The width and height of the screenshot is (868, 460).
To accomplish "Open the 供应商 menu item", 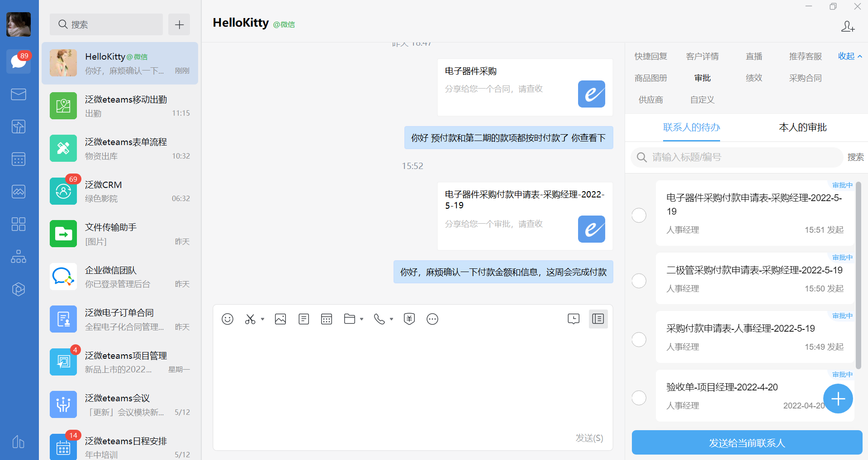I will point(651,99).
